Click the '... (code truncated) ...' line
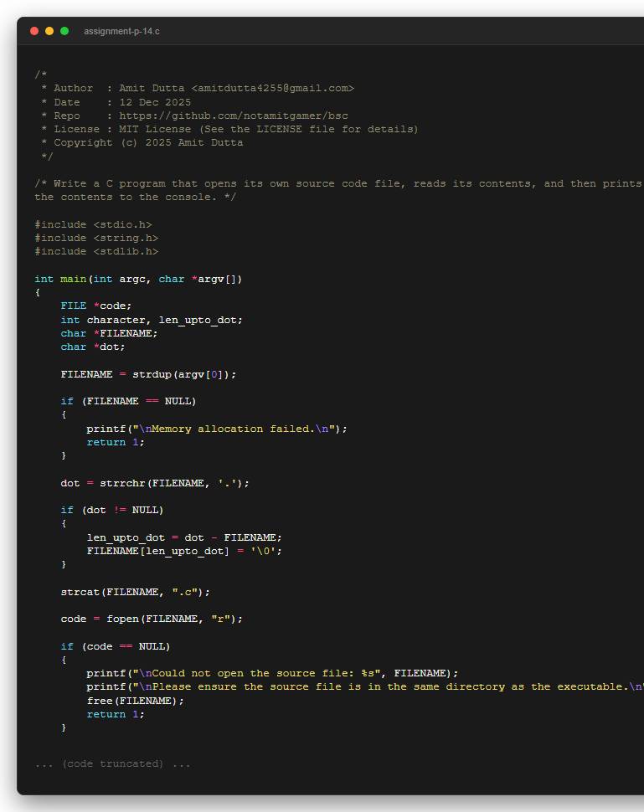 (x=112, y=763)
